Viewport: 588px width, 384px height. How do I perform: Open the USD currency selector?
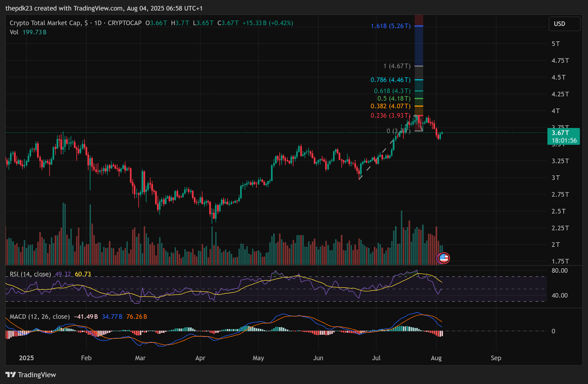564,24
